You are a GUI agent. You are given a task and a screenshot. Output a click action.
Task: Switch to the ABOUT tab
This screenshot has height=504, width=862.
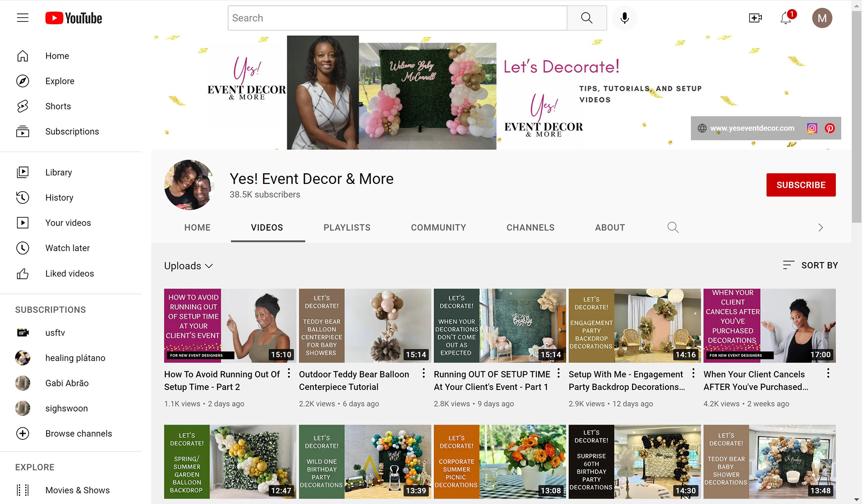point(610,228)
